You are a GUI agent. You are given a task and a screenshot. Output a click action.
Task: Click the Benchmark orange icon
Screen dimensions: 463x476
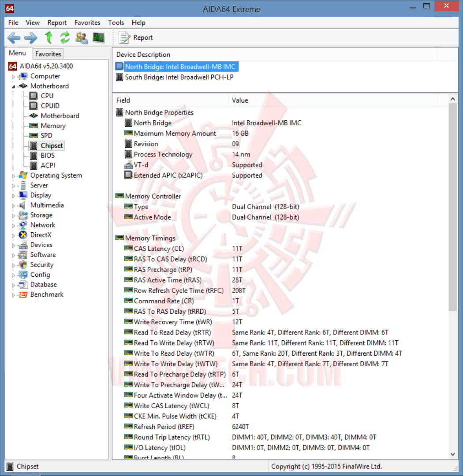pyautogui.click(x=23, y=295)
